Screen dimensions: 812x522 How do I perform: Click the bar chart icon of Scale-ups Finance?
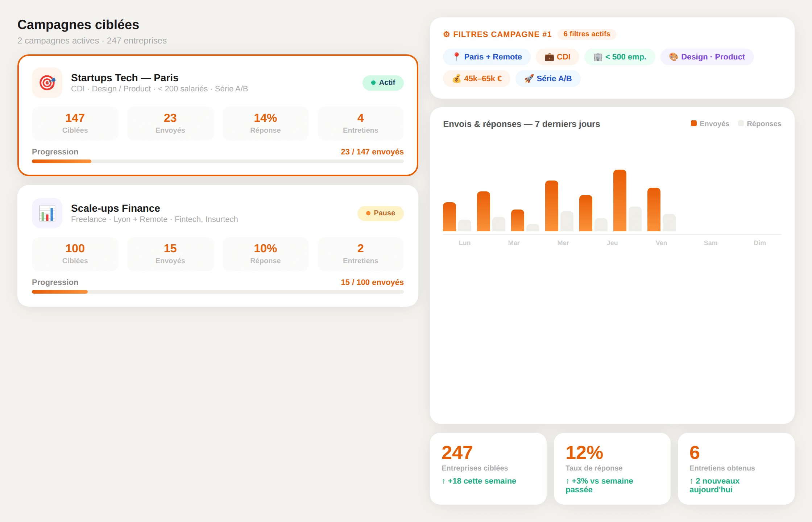(x=47, y=213)
